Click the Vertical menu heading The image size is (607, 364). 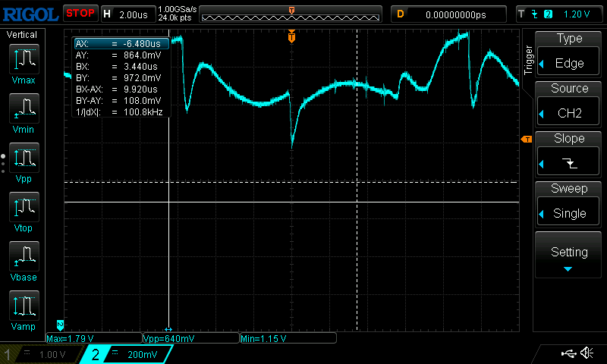22,35
